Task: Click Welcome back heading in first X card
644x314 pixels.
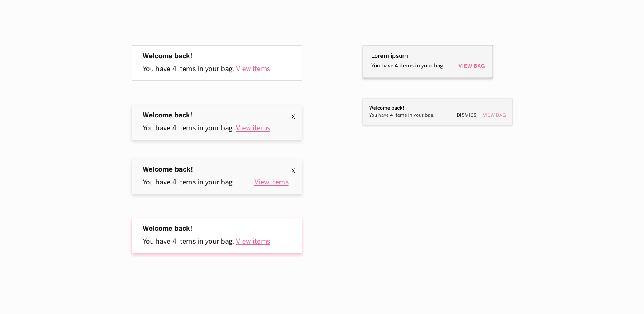Action: tap(168, 115)
